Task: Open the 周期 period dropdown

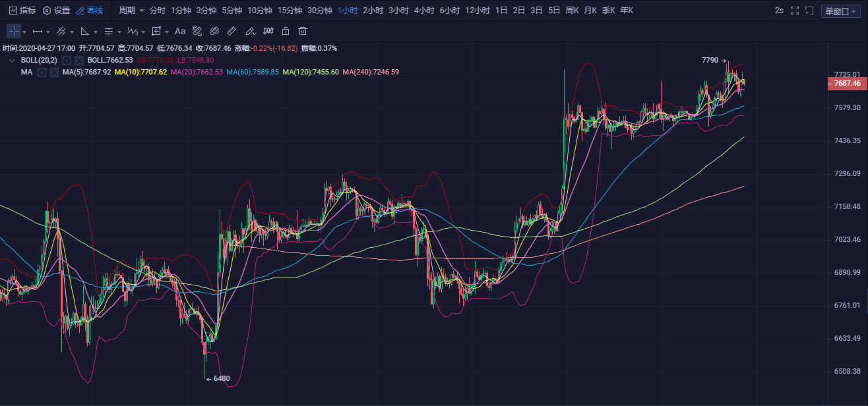Action: 131,11
